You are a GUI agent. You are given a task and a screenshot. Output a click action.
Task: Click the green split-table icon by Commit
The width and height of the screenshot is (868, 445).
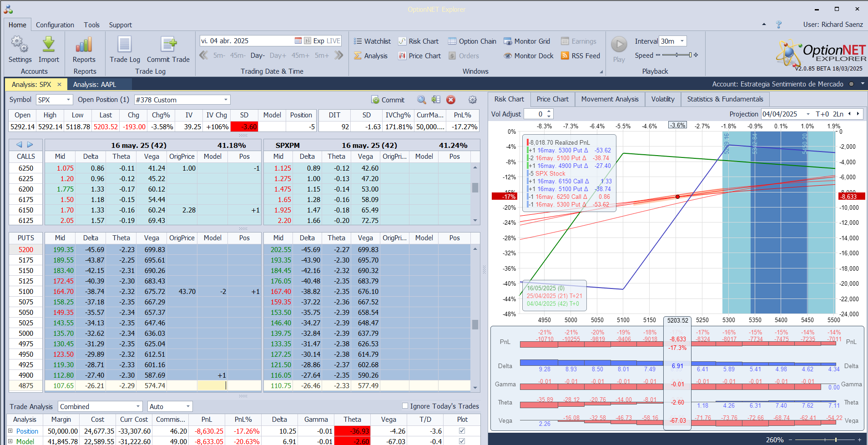[436, 100]
